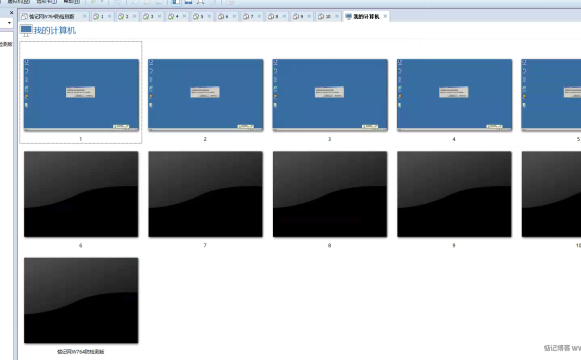Close tab 10 using its X icon
This screenshot has height=360, width=581.
point(337,16)
